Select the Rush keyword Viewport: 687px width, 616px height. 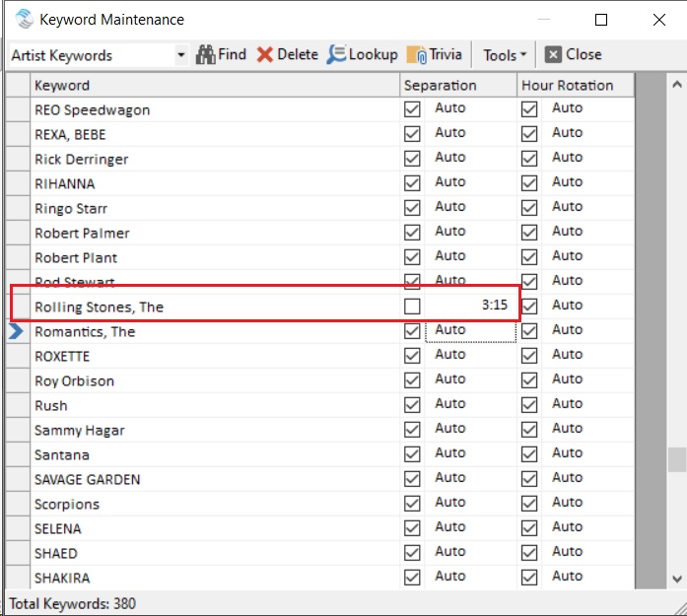[51, 406]
